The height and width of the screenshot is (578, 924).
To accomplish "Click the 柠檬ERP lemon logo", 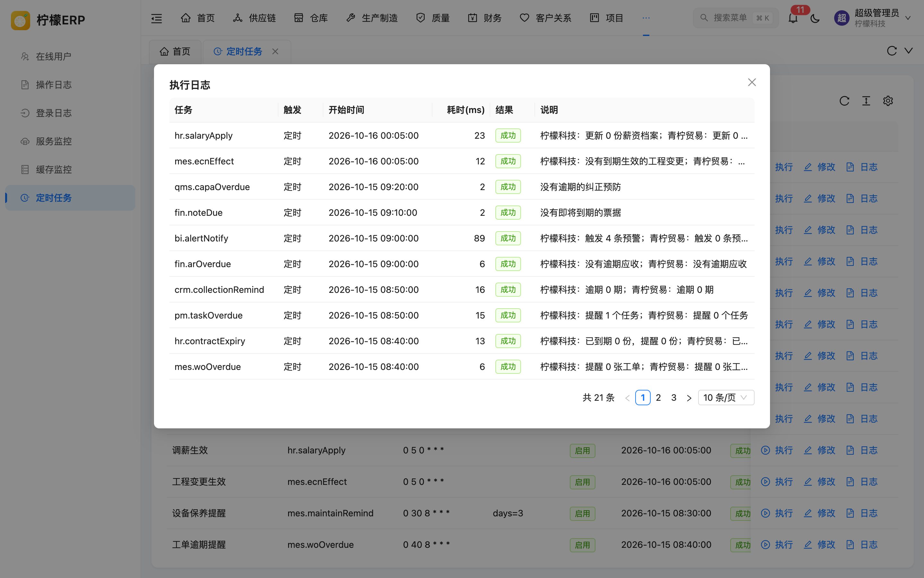I will coord(20,20).
